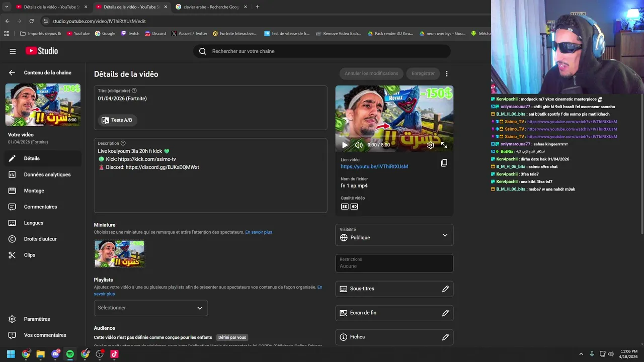The image size is (644, 362).
Task: Open Droits d'auteur in the sidebar
Action: (x=43, y=239)
